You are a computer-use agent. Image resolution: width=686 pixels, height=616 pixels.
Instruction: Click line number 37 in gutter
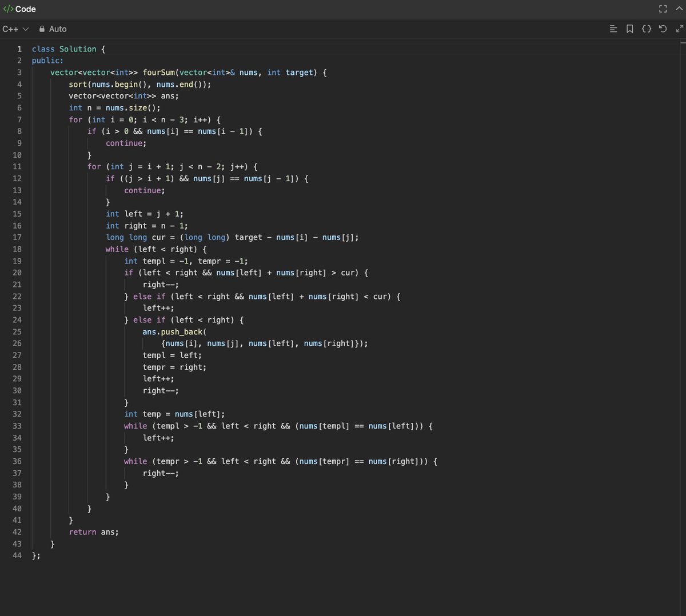17,473
